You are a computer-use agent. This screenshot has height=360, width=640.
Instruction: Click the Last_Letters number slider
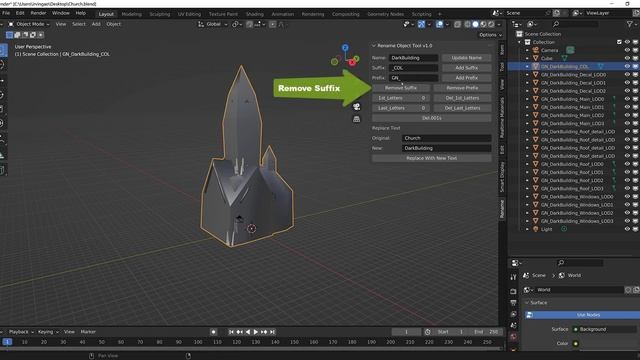coord(401,108)
